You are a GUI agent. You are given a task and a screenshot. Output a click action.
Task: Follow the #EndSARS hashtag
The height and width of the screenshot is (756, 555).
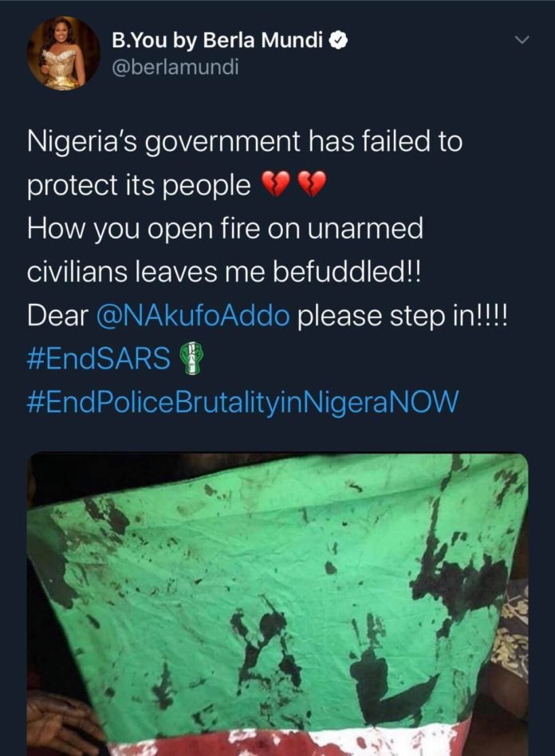coord(99,359)
